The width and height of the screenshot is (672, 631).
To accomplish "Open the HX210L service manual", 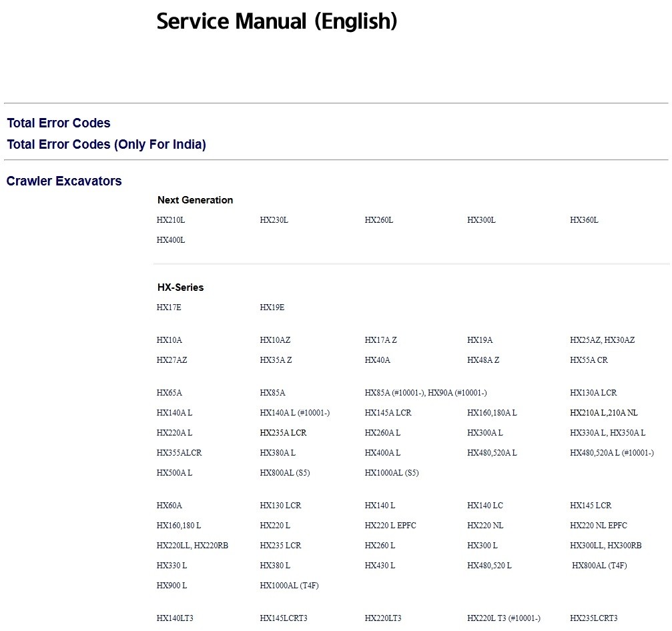I will point(171,220).
